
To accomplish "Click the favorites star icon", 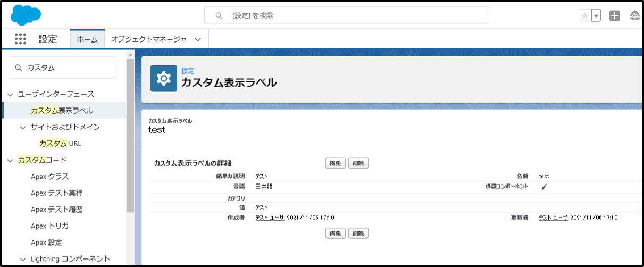I will (585, 16).
